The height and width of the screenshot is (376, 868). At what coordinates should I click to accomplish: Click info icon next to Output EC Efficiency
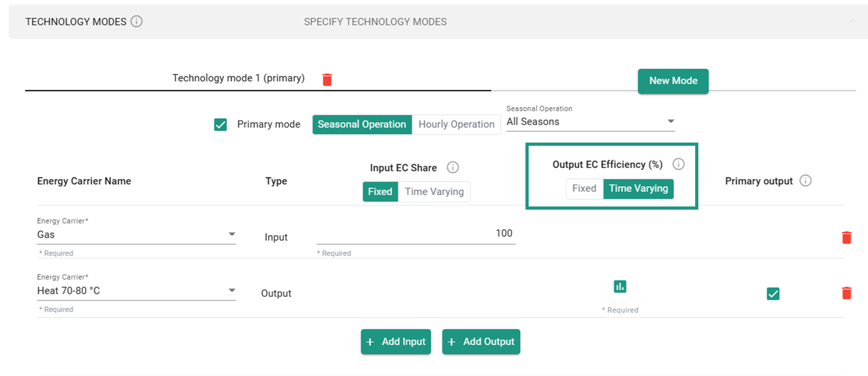tap(678, 164)
